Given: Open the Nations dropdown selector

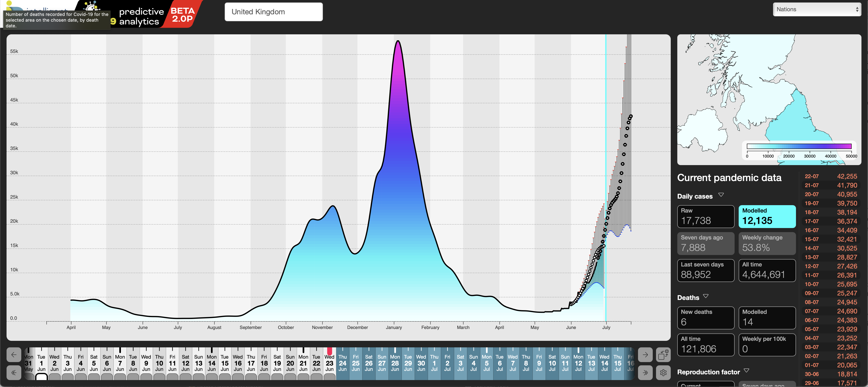Looking at the screenshot, I should pos(817,9).
